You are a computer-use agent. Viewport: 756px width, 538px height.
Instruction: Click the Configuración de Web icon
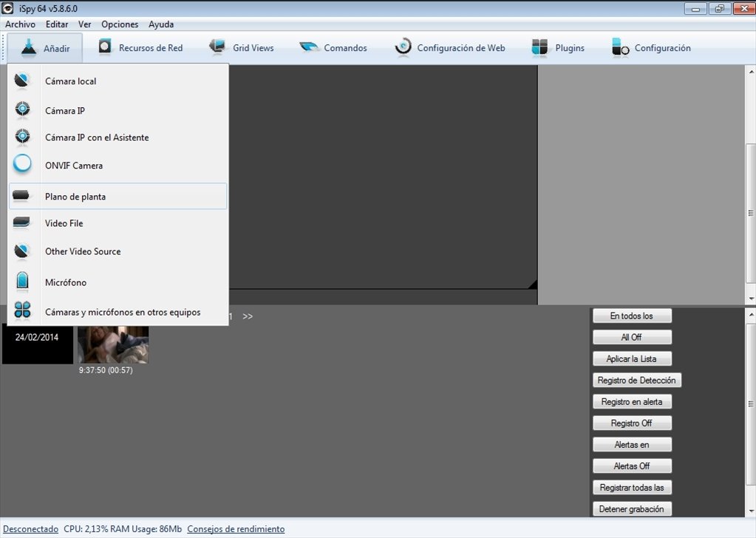tap(403, 47)
